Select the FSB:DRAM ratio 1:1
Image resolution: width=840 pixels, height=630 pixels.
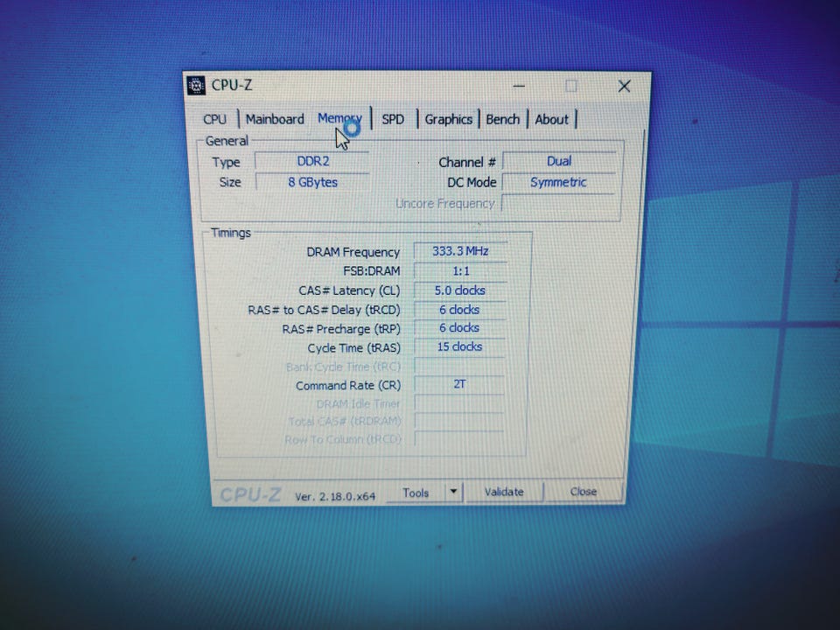coord(460,271)
